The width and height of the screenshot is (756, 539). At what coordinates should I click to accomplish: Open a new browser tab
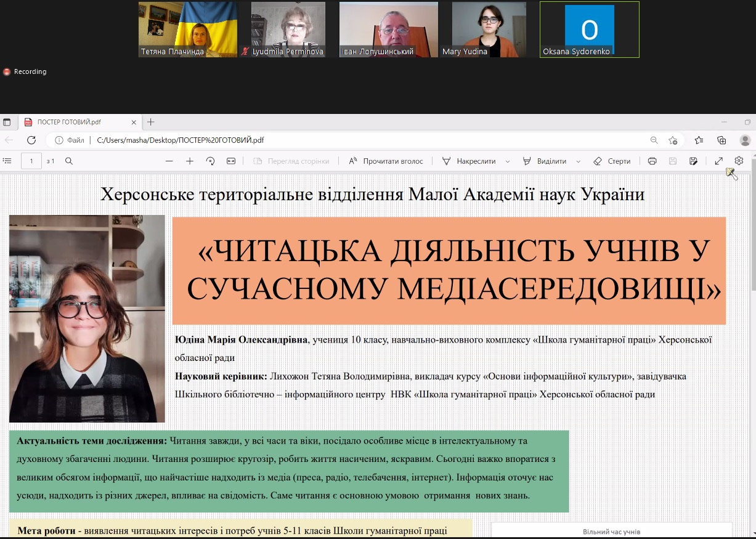pyautogui.click(x=151, y=122)
